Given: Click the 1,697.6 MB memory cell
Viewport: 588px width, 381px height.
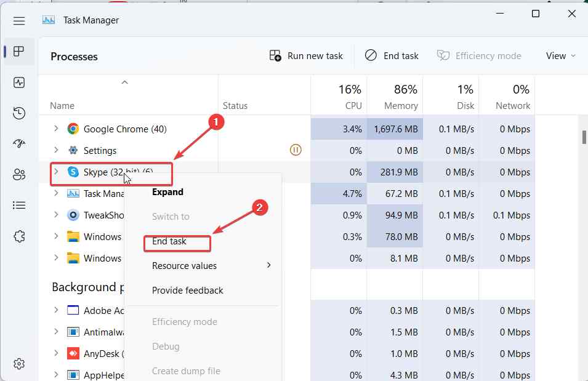Looking at the screenshot, I should 395,129.
